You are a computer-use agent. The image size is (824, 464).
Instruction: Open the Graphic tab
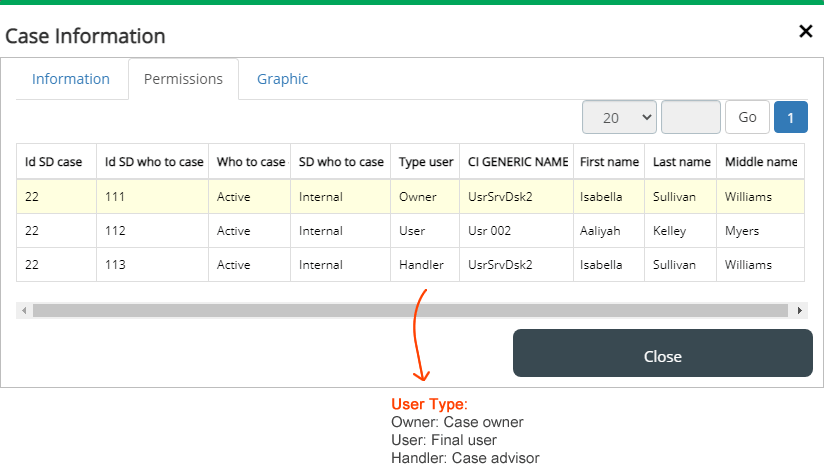[282, 79]
